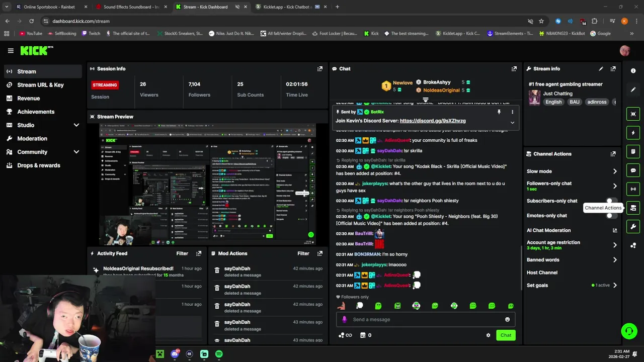Image resolution: width=644 pixels, height=362 pixels.
Task: Open Banned words arrow
Action: (615, 260)
